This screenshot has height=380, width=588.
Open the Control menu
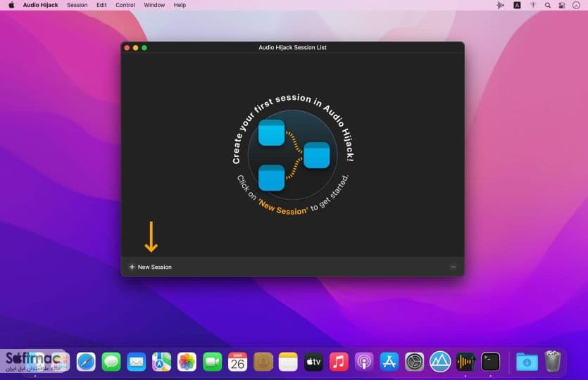125,5
